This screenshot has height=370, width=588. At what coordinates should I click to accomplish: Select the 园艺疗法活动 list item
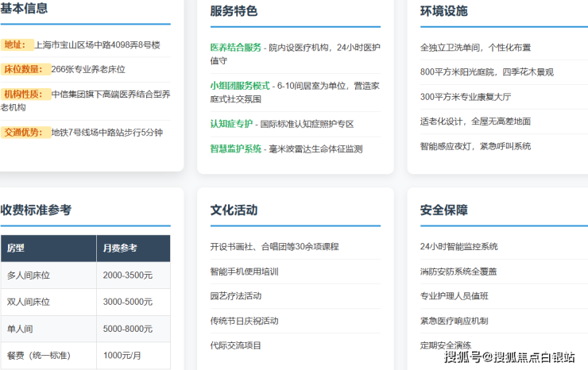coord(236,296)
